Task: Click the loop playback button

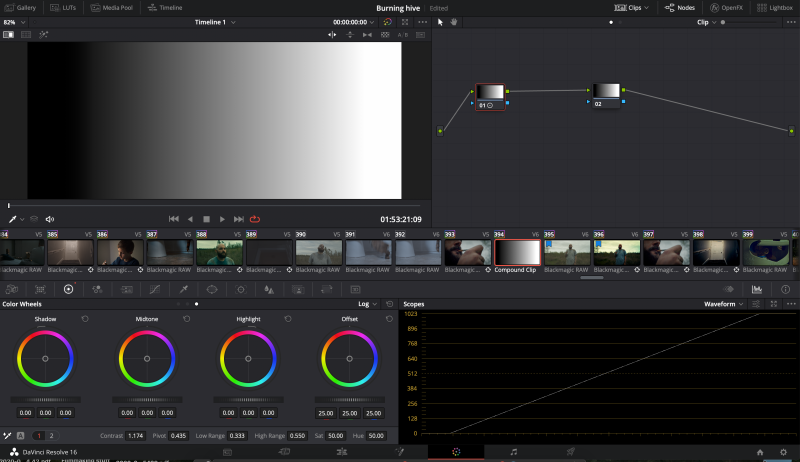Action: pyautogui.click(x=255, y=219)
